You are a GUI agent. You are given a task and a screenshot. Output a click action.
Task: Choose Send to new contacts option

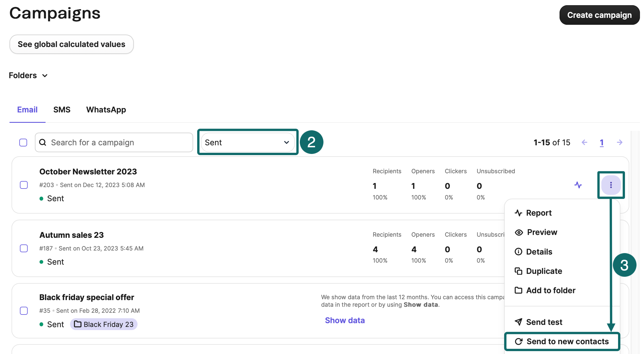coord(562,342)
